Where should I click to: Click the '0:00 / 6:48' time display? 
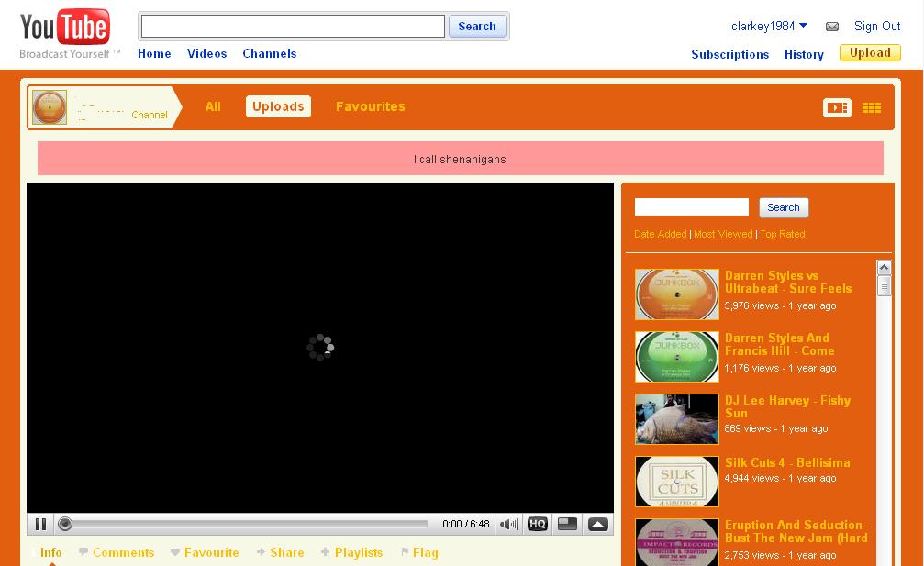coord(465,524)
